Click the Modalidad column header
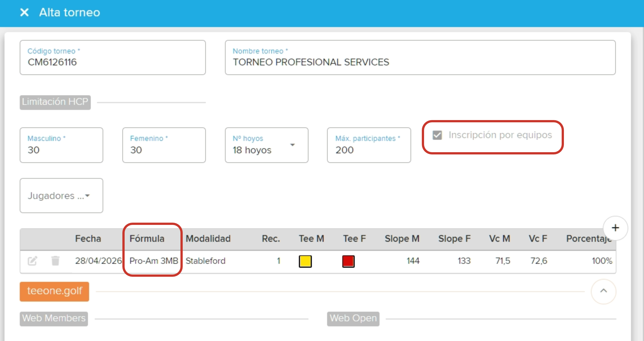The image size is (644, 341). click(208, 239)
